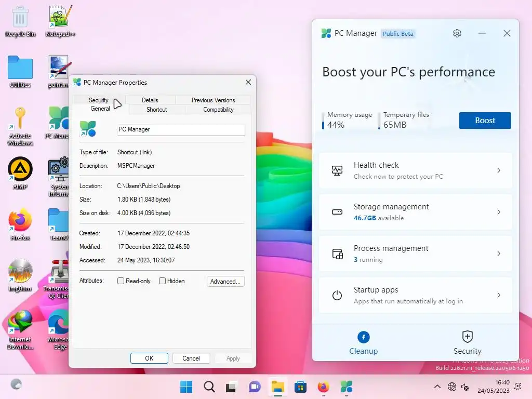
Task: Click the Process management icon
Action: pos(337,254)
